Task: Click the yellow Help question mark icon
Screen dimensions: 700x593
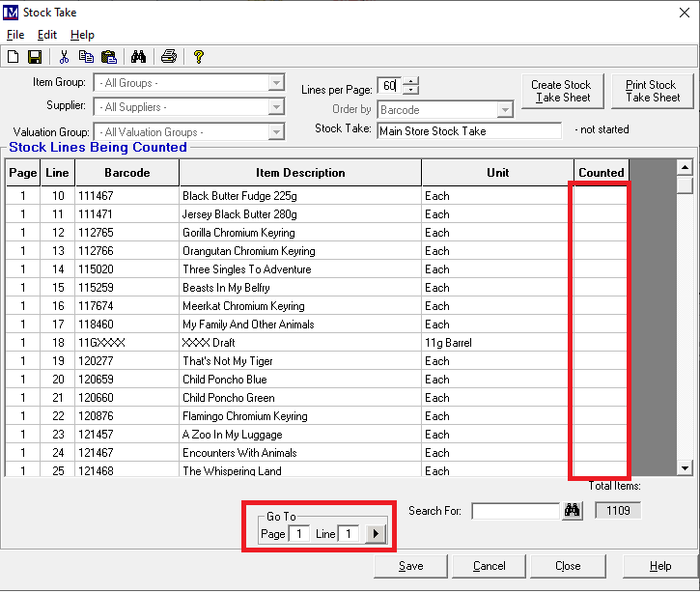Action: coord(199,57)
